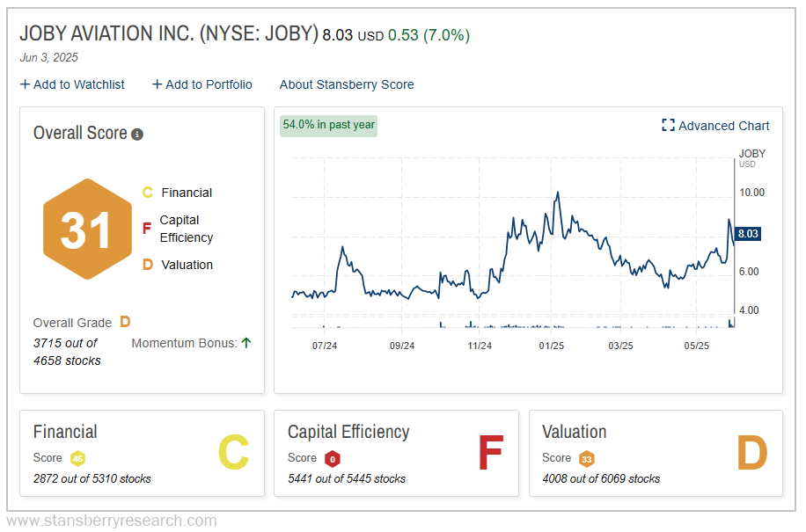Select the Financial entry in Overall Score
This screenshot has height=532, width=806.
(x=187, y=193)
